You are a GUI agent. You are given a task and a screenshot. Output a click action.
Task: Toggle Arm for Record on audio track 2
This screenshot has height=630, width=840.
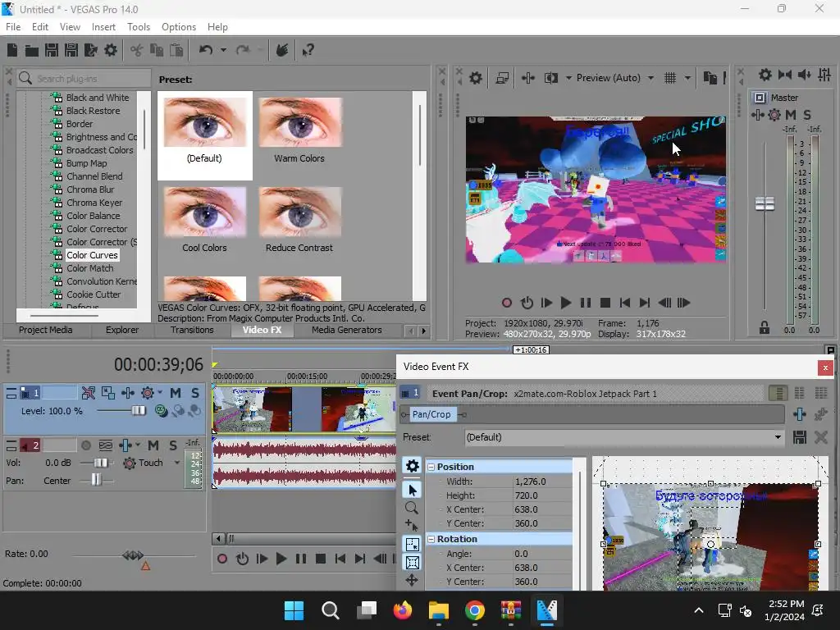point(85,445)
